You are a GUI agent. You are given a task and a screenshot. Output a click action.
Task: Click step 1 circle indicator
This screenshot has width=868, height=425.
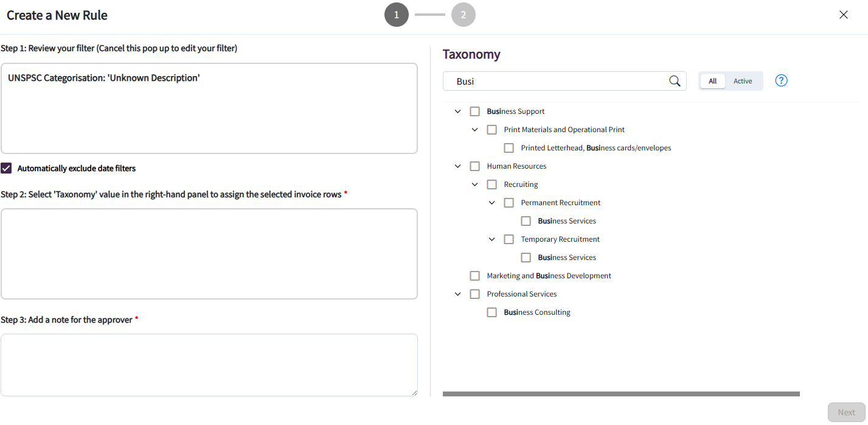(397, 15)
